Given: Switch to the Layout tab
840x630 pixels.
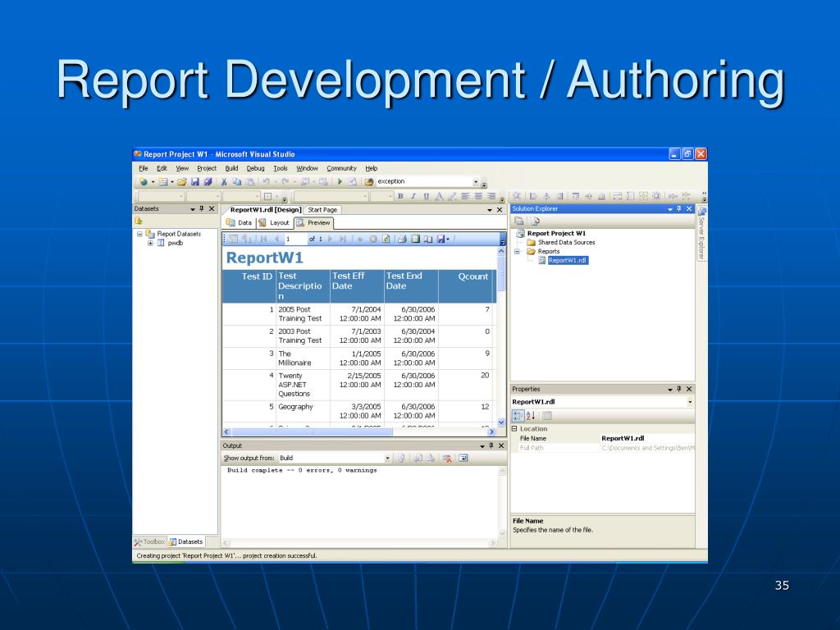Looking at the screenshot, I should tap(275, 223).
